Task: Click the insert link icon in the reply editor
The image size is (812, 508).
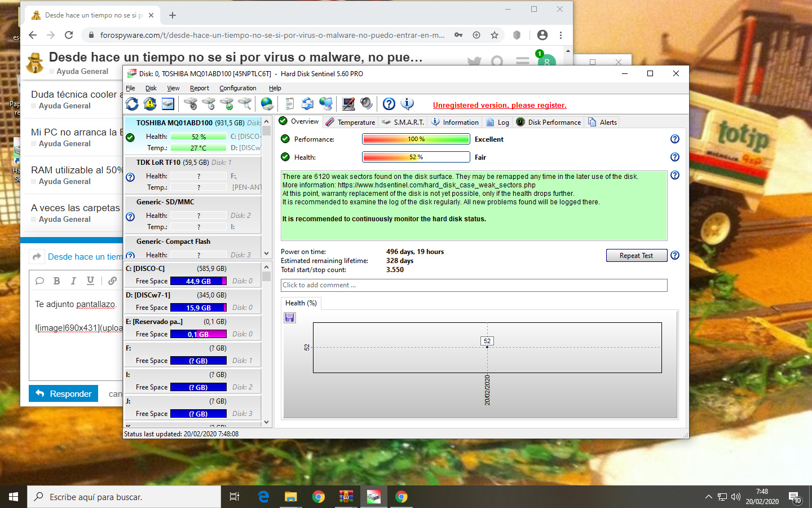Action: coord(113,281)
